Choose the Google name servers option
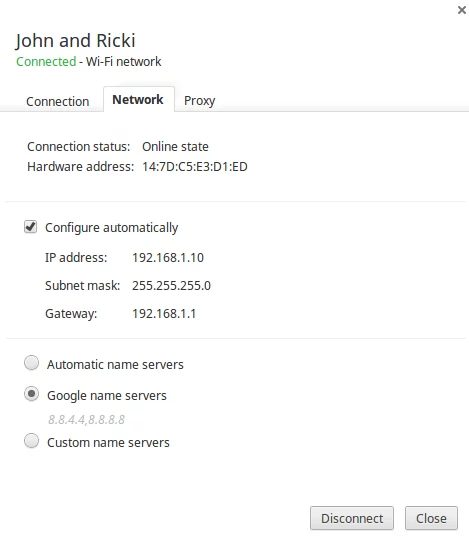469x536 pixels. tap(31, 394)
